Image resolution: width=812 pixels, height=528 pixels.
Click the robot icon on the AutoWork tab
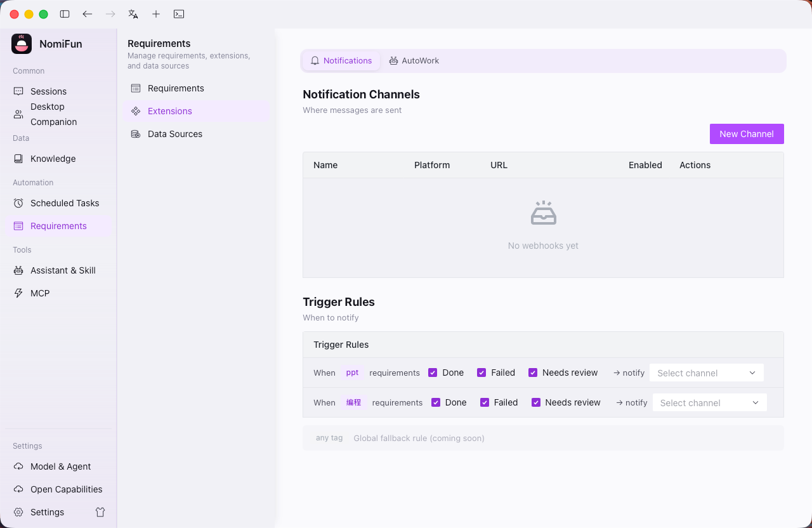click(393, 61)
